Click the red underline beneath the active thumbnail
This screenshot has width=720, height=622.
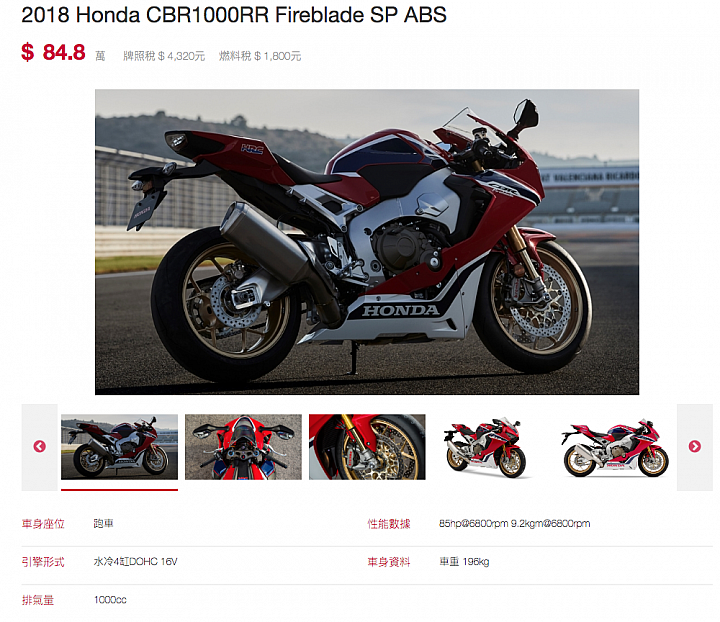119,490
